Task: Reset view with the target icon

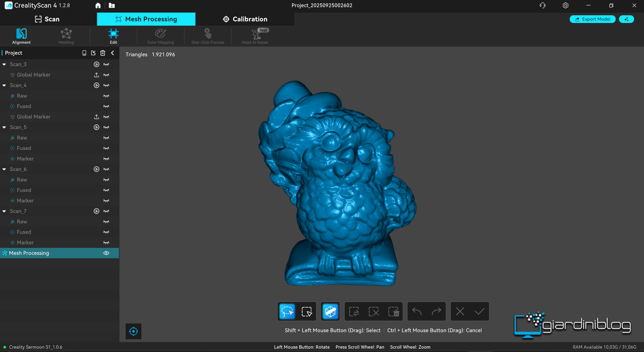Action: click(x=134, y=331)
